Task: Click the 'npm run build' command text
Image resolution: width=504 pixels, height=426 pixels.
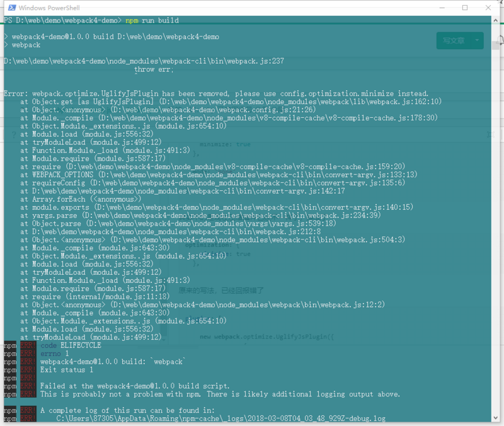Action: [x=152, y=21]
